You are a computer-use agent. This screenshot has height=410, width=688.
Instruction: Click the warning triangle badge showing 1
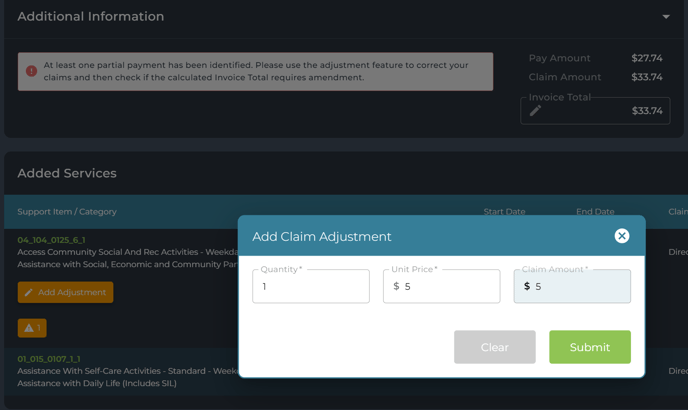coord(32,328)
